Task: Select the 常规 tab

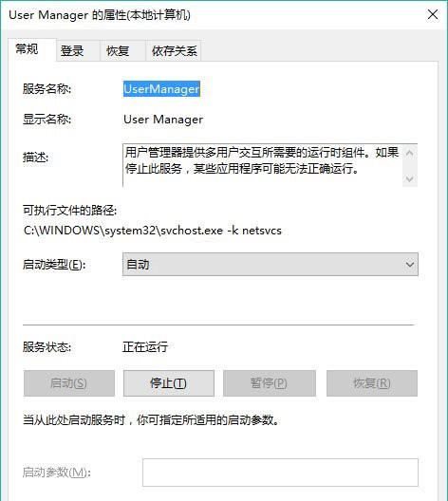Action: pyautogui.click(x=27, y=49)
